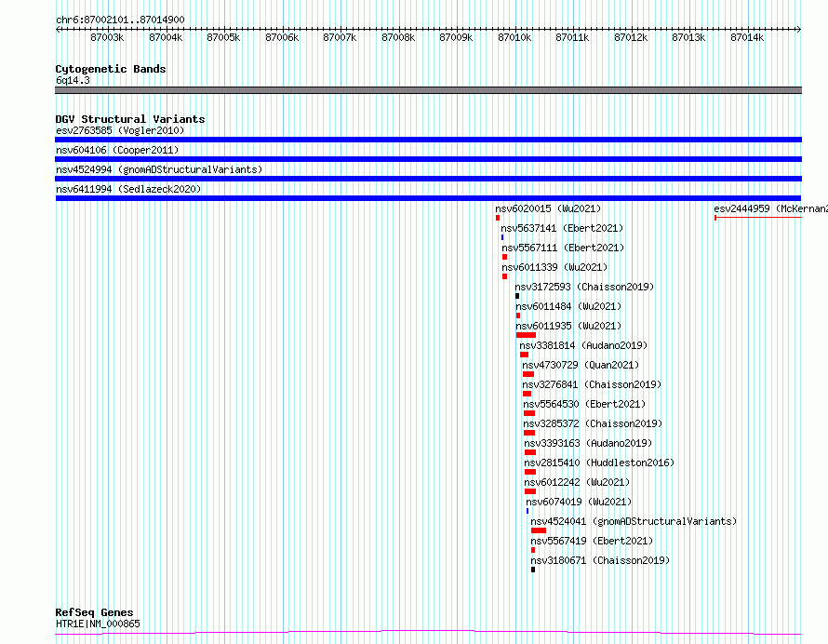The width and height of the screenshot is (828, 644).
Task: Select the blue bar under nsv604106
Action: tap(428, 159)
